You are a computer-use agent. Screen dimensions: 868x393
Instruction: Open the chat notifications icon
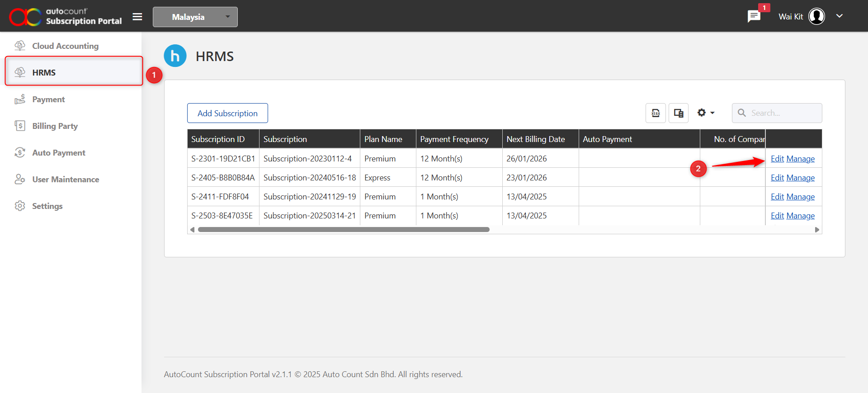[x=754, y=16]
